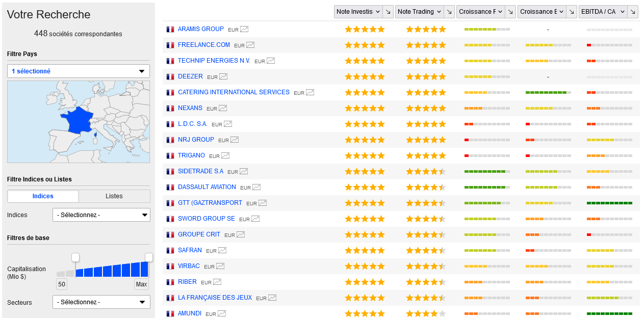Click the EUR label beside RIBER
This screenshot has width=644, height=318.
pos(206,282)
